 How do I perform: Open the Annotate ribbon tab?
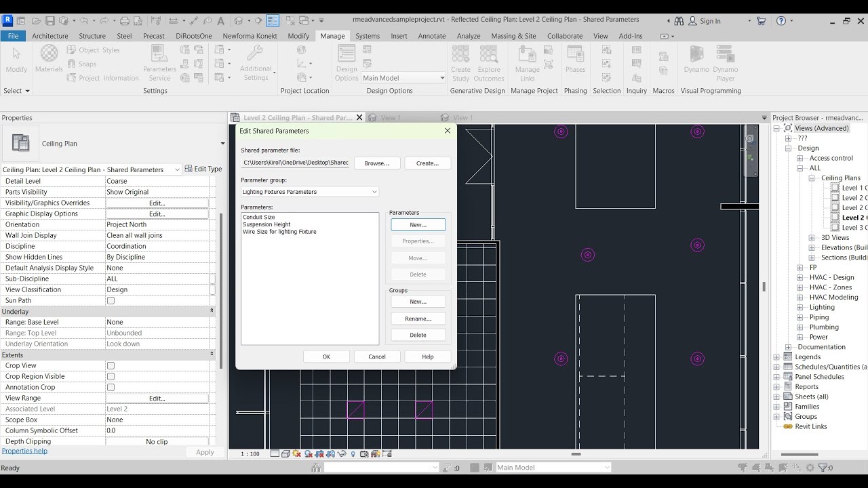click(432, 36)
